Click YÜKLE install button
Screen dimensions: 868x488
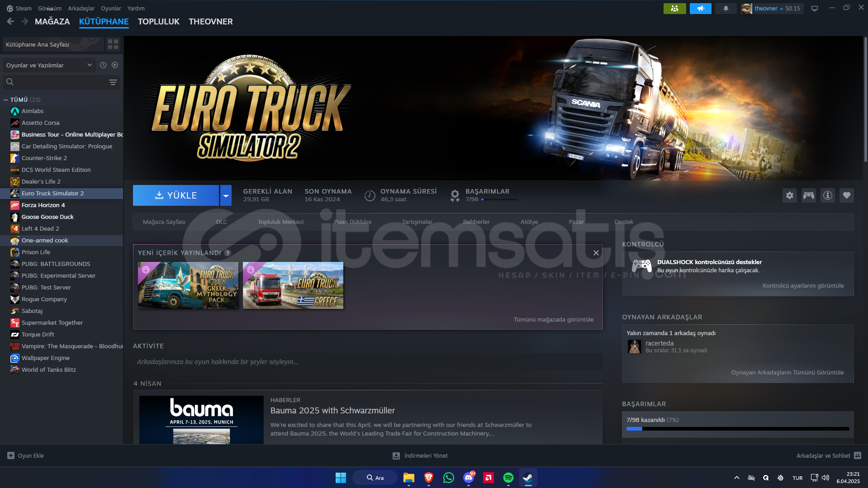coord(176,195)
